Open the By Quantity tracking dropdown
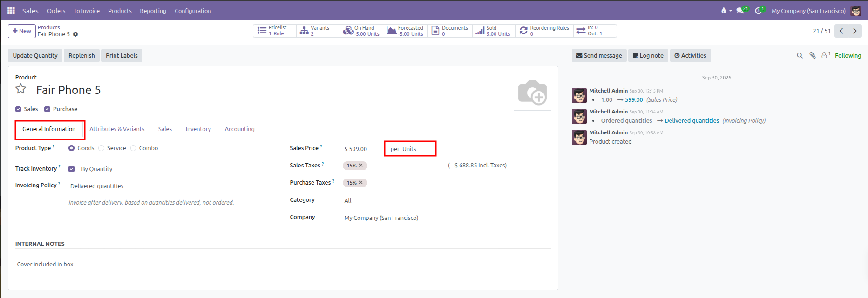868x298 pixels. pos(97,169)
